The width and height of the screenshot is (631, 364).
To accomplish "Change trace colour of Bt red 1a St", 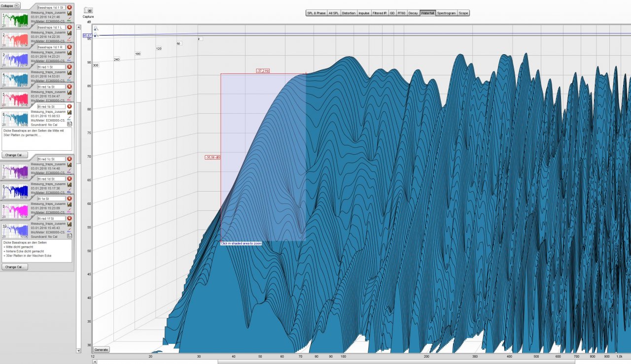I will [x=70, y=98].
